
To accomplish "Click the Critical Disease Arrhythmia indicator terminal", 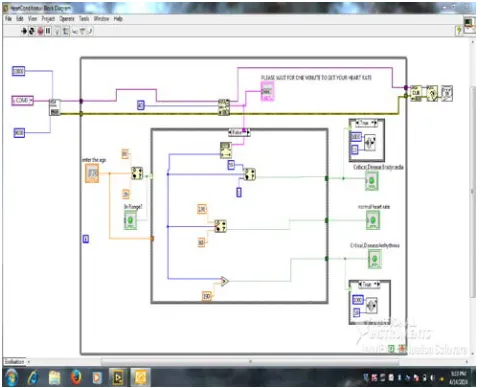I will pos(375,259).
